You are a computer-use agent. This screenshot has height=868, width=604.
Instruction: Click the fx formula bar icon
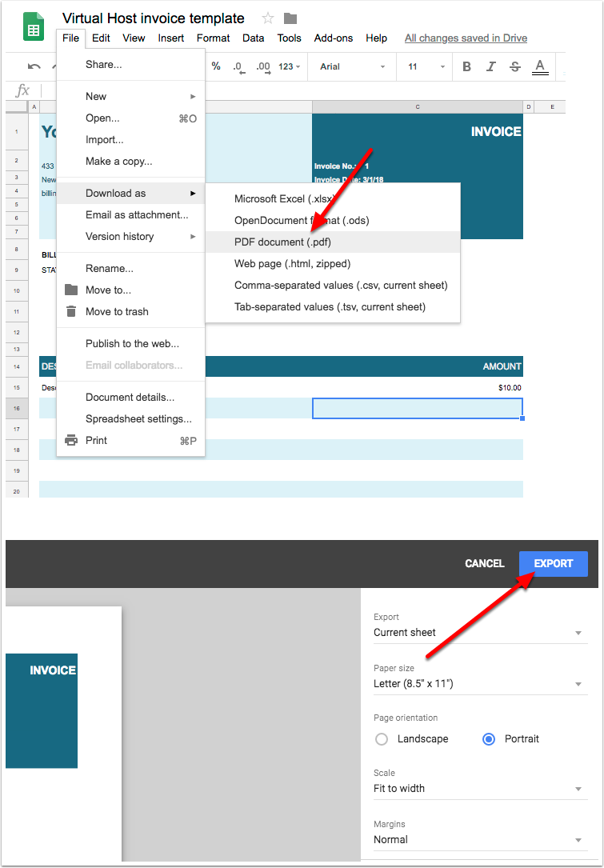coord(22,90)
